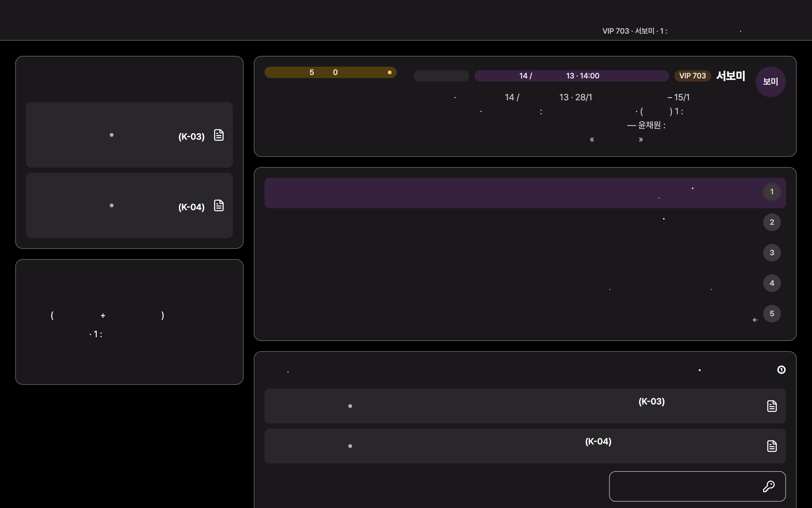812x508 pixels.
Task: Click the yellow pill showing 5 and 0
Action: coord(330,72)
